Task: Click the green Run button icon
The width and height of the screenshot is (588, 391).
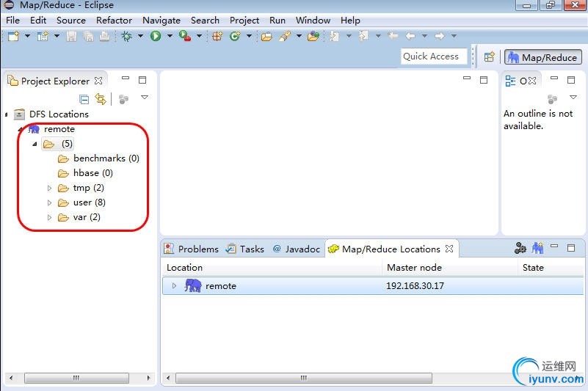Action: 156,37
